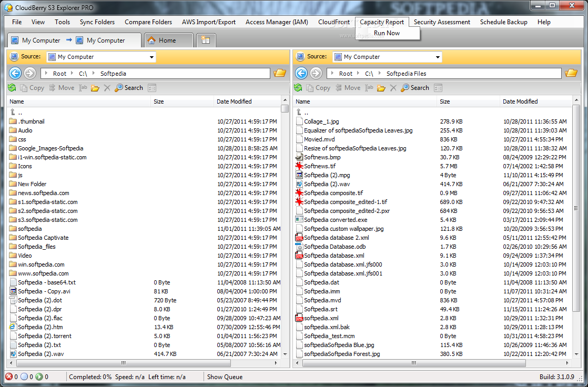Expand Root arrow in right path bar
Viewport: 588px width, 387px height.
(x=332, y=74)
